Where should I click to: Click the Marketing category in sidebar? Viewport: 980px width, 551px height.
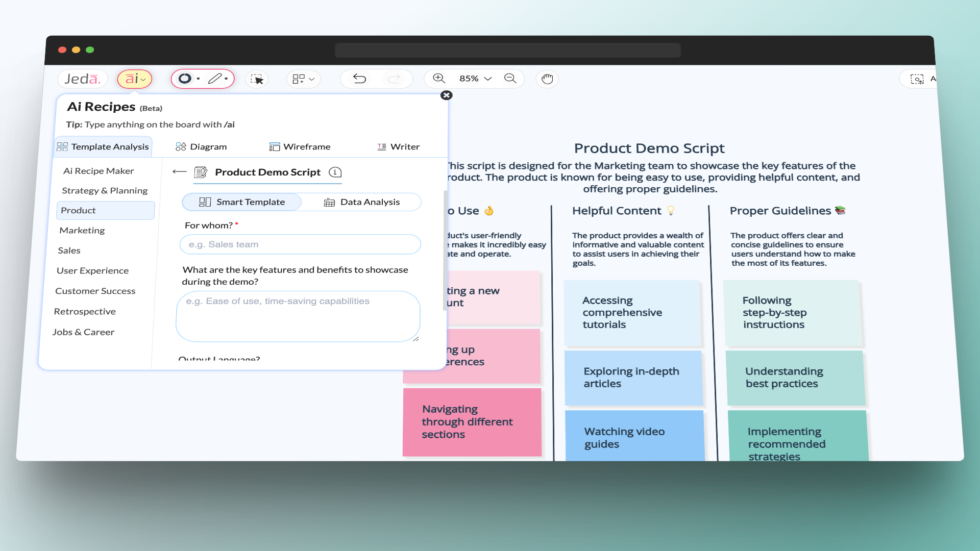pos(82,230)
